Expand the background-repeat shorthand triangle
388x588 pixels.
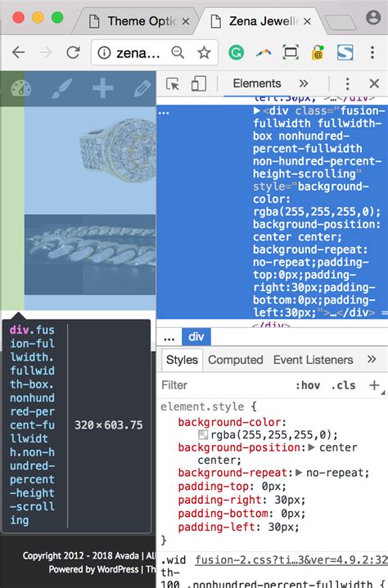pos(299,473)
